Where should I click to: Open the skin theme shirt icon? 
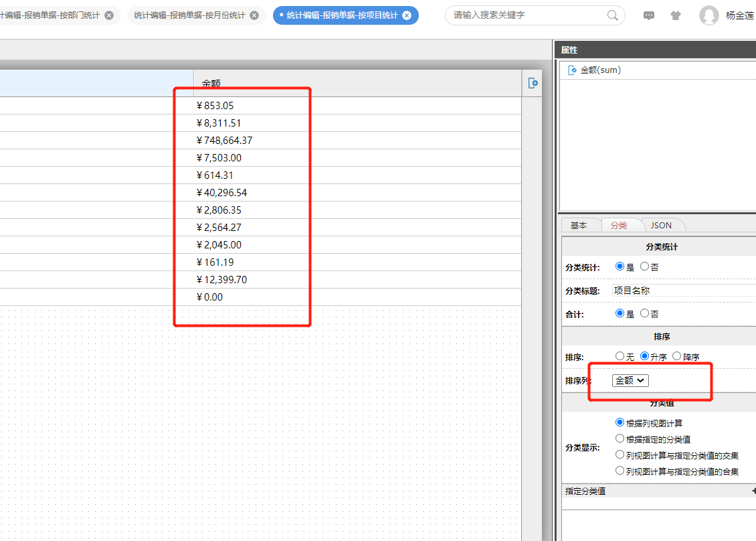(676, 15)
